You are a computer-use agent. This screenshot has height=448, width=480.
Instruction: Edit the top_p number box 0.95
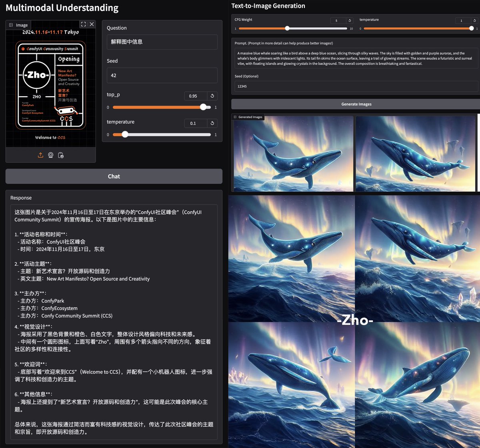click(x=196, y=96)
